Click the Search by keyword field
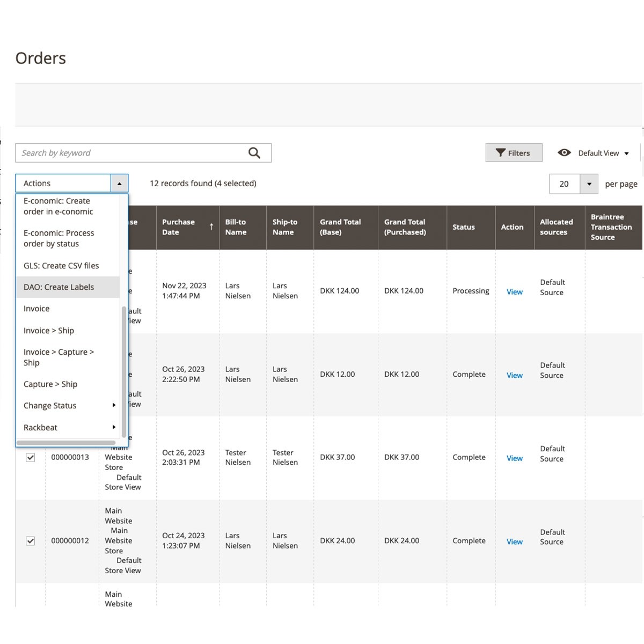 (131, 153)
